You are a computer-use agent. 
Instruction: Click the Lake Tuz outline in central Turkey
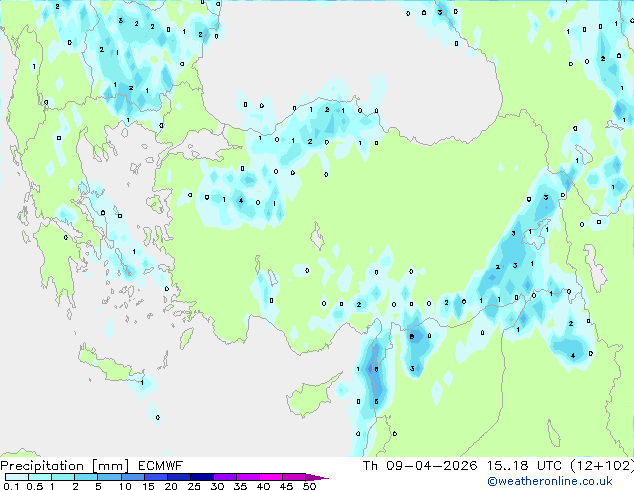[x=317, y=237]
